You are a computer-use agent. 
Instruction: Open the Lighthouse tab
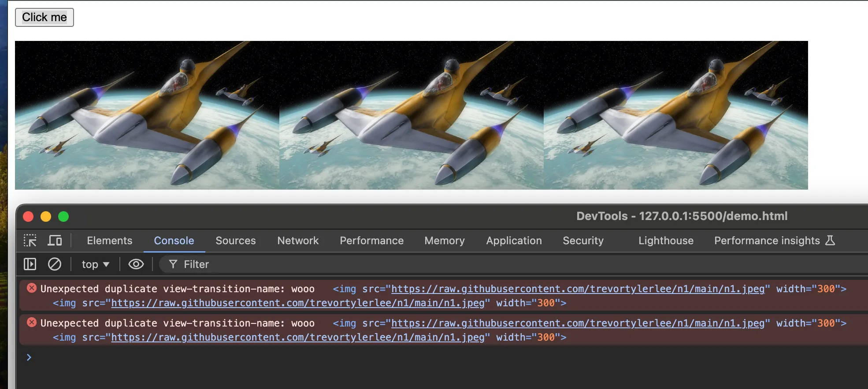[x=666, y=241]
